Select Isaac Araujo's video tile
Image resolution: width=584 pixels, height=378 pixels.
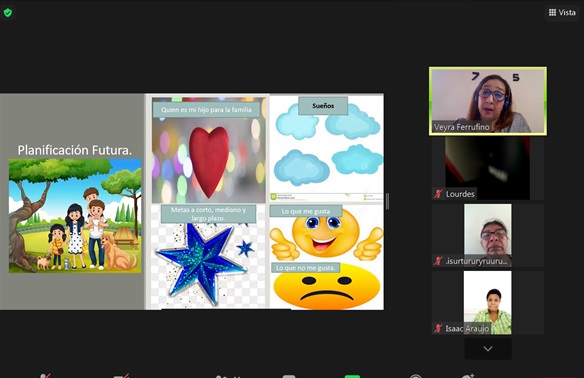tap(488, 302)
